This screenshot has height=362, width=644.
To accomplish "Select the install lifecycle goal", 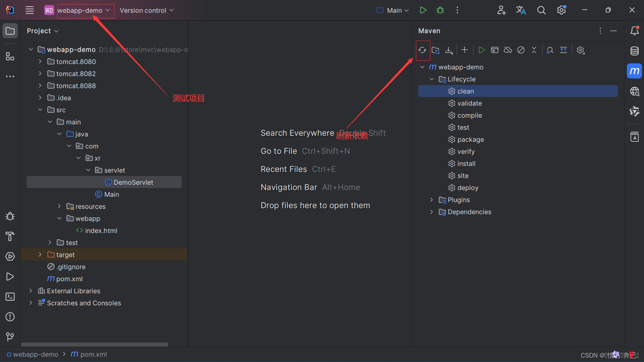I will [466, 164].
